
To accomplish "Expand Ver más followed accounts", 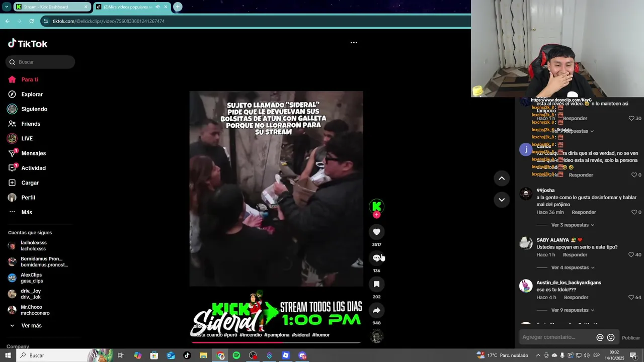I will coord(25,326).
